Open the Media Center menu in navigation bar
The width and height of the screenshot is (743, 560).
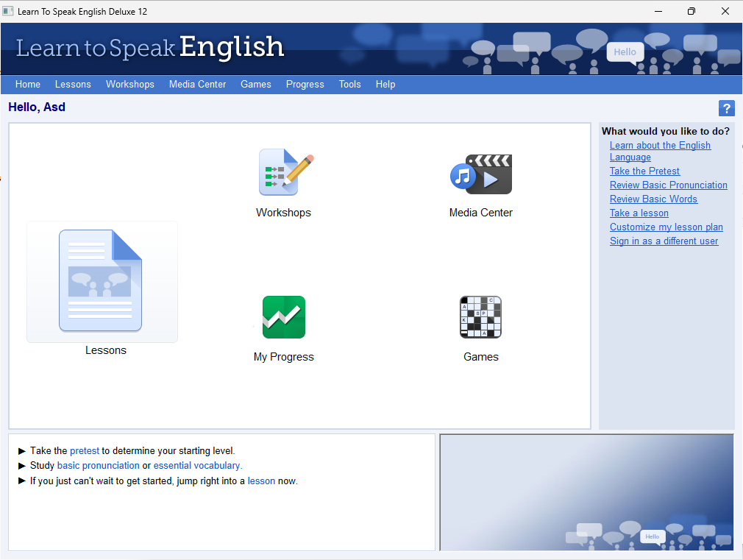pos(197,85)
